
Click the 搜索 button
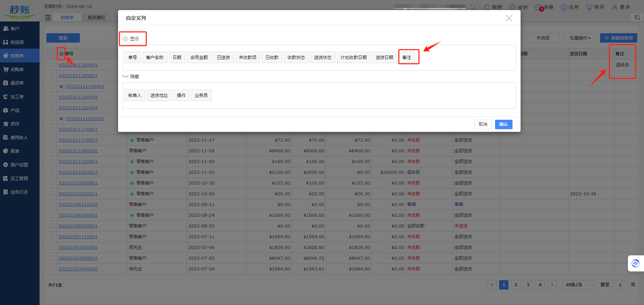coord(63,38)
